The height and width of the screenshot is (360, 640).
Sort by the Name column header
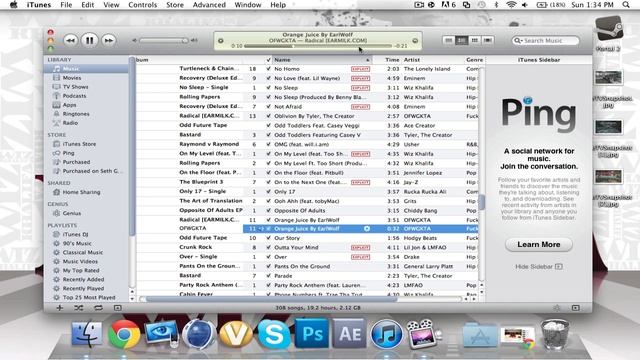[x=322, y=60]
